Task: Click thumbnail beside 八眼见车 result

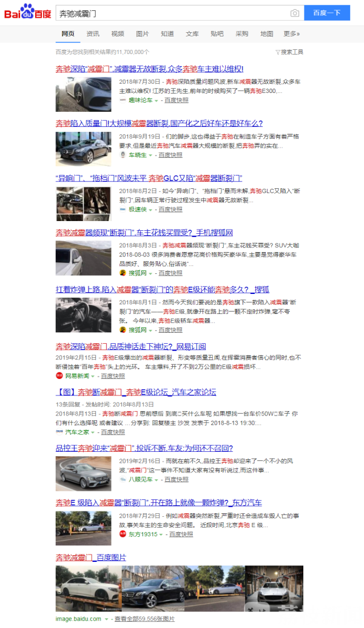Action: coord(83,473)
